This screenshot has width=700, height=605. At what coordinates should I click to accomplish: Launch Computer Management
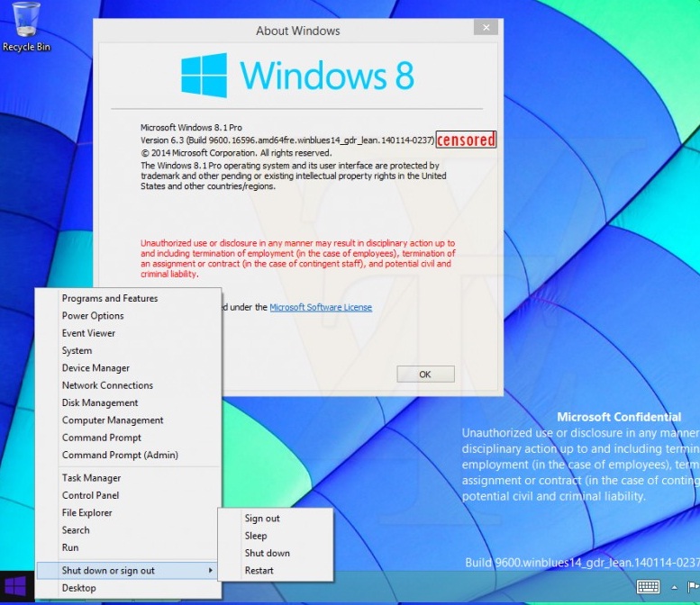click(129, 420)
